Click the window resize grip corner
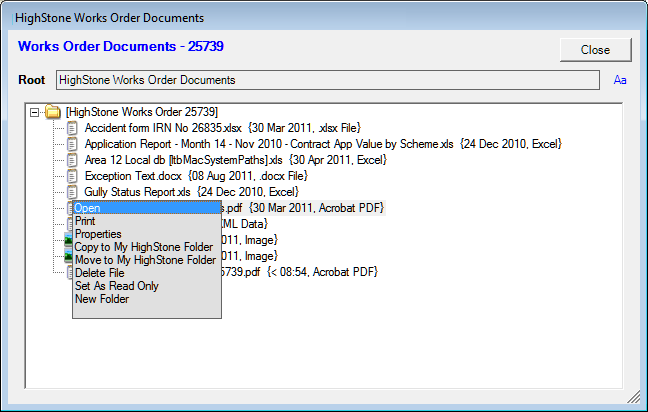648x412 pixels. coord(634,397)
